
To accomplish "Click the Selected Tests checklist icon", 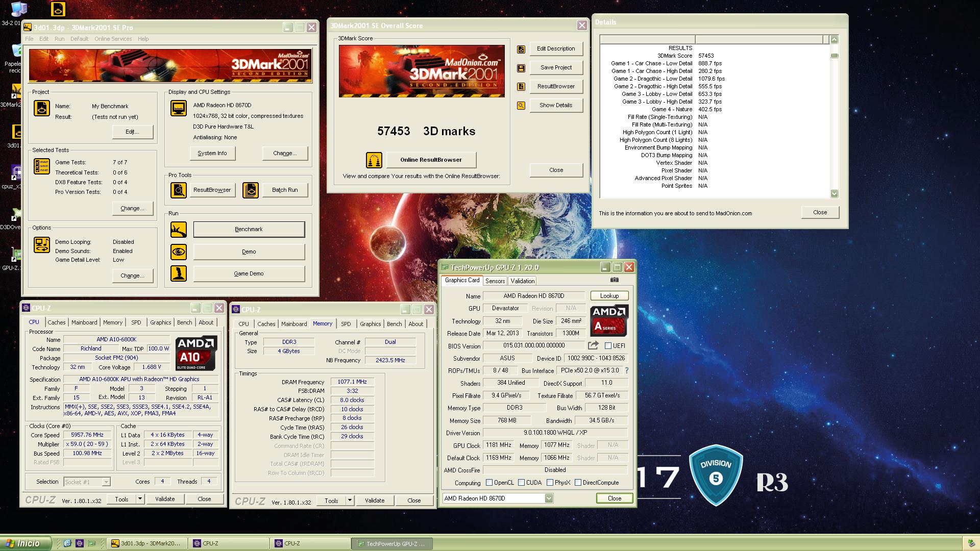I will pos(42,166).
